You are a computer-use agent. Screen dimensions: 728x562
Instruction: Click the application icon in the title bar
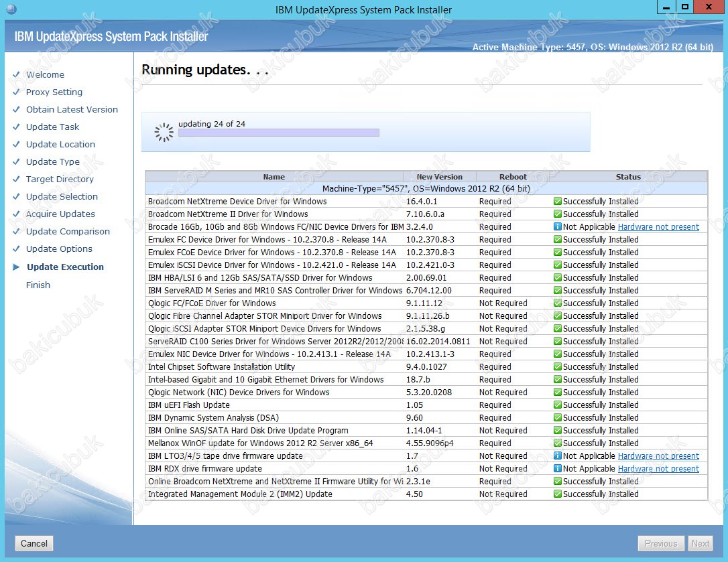tap(11, 9)
